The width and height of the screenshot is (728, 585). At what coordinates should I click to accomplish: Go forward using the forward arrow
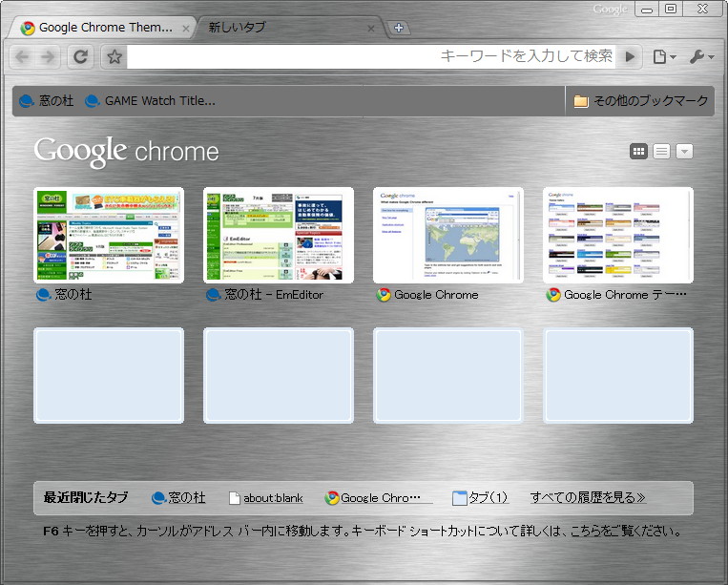[48, 56]
